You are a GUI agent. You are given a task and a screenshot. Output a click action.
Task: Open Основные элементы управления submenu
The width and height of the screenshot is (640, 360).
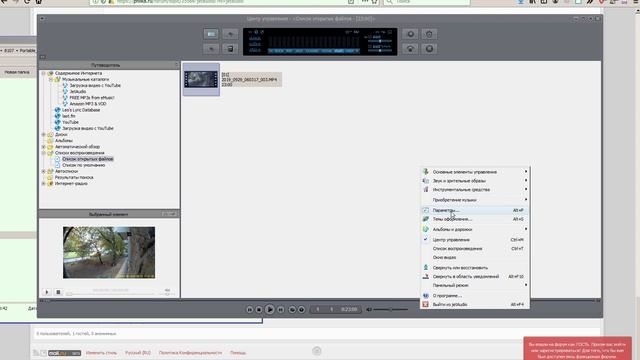click(x=475, y=172)
